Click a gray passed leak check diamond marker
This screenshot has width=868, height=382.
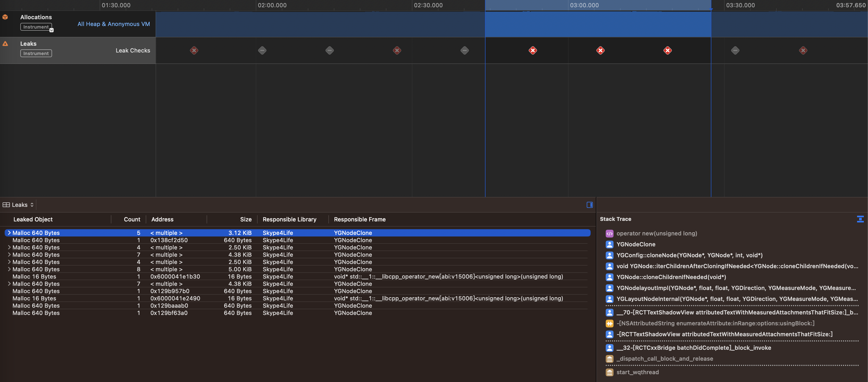pyautogui.click(x=262, y=50)
